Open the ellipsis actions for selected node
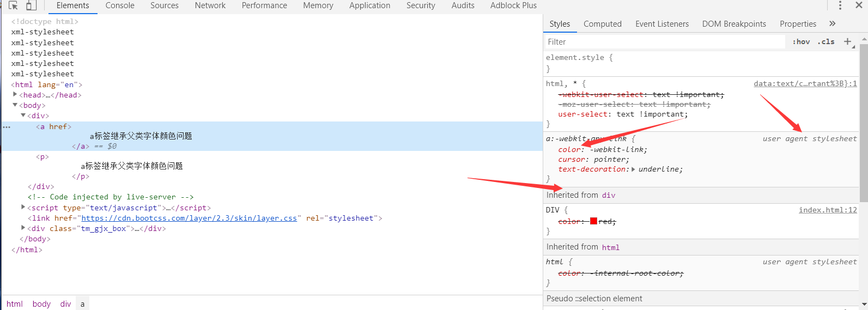This screenshot has width=868, height=310. [7, 126]
